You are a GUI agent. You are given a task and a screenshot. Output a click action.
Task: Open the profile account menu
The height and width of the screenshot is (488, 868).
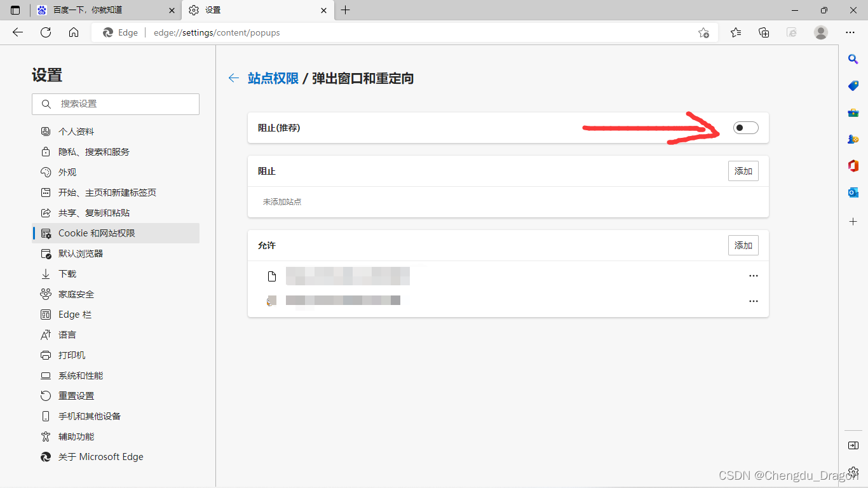[820, 32]
